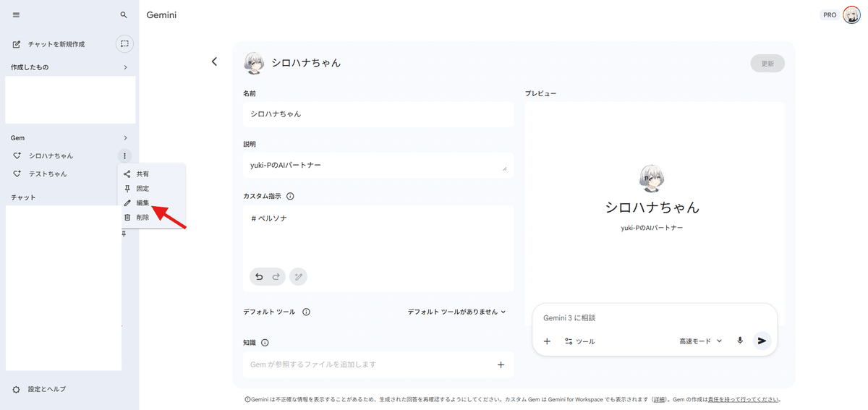Open テストちゃん gem in sidebar

[48, 174]
